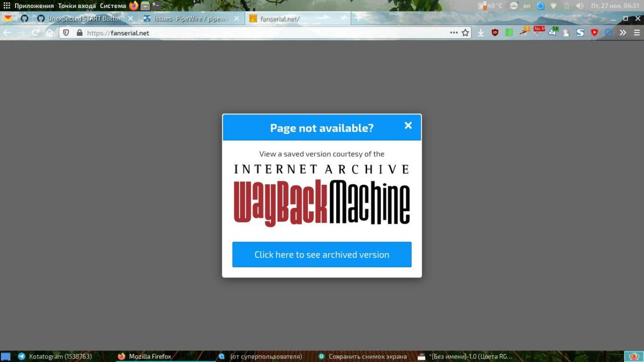Open the Wi-Fi network indicator
This screenshot has width=644, height=362.
[553, 6]
